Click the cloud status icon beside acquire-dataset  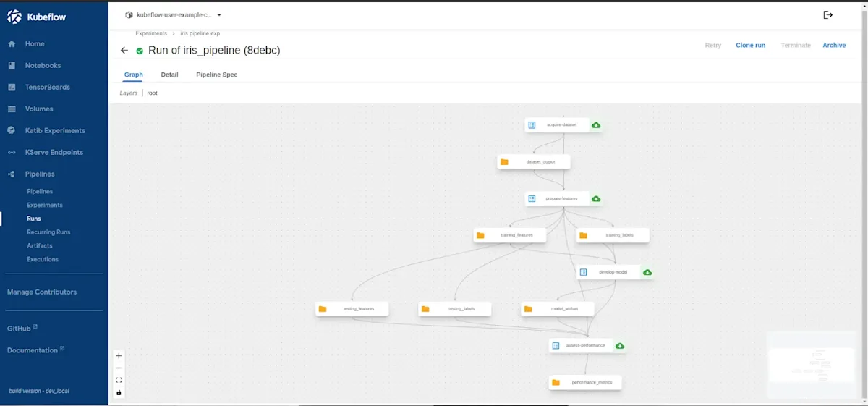(596, 125)
